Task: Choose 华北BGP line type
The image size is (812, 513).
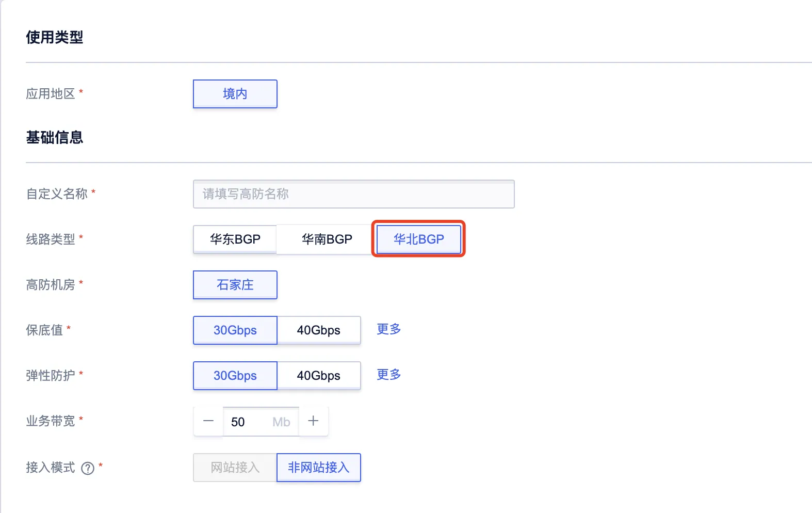Action: pos(419,239)
